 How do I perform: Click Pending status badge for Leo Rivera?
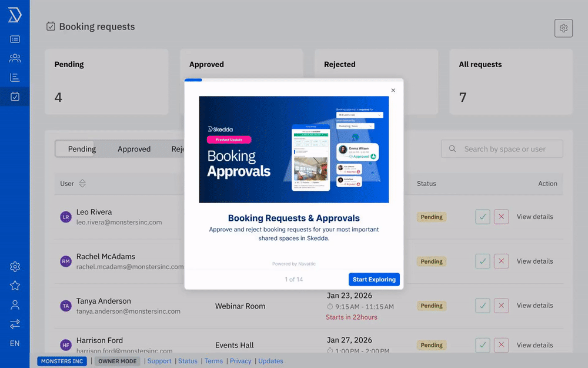click(431, 217)
